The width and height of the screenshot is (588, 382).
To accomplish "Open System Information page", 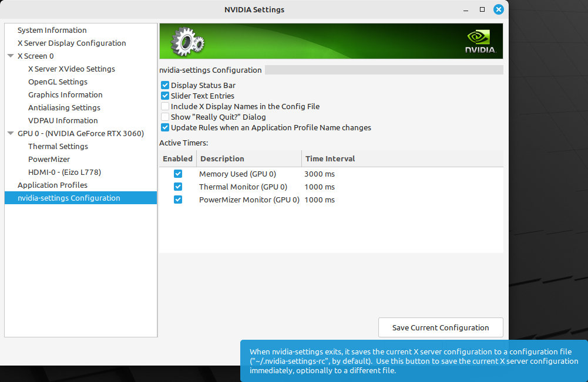I will pos(52,30).
